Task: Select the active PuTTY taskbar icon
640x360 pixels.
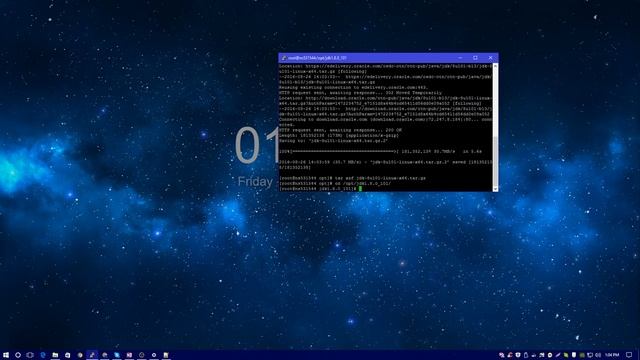Action: click(92, 355)
